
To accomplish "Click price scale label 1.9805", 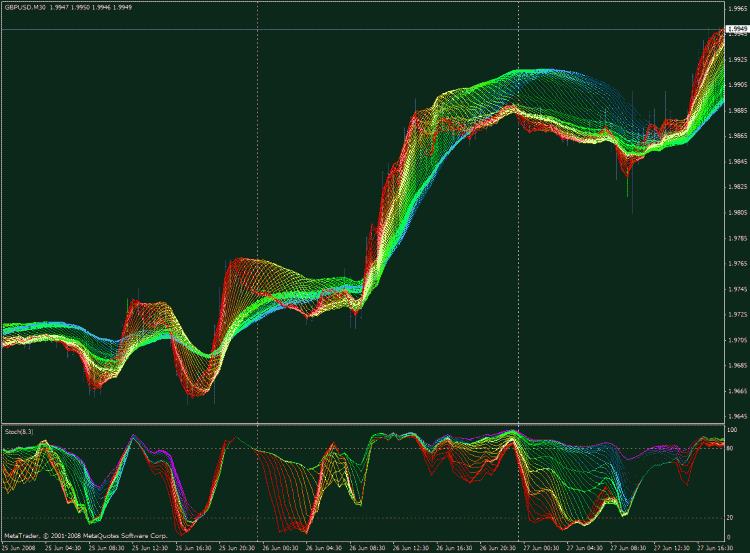I will click(x=738, y=213).
